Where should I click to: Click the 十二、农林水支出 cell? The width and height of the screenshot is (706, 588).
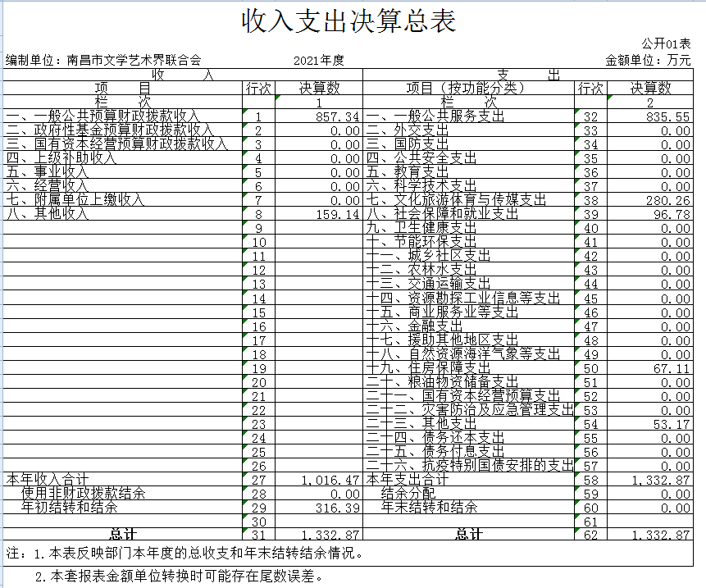[x=469, y=270]
